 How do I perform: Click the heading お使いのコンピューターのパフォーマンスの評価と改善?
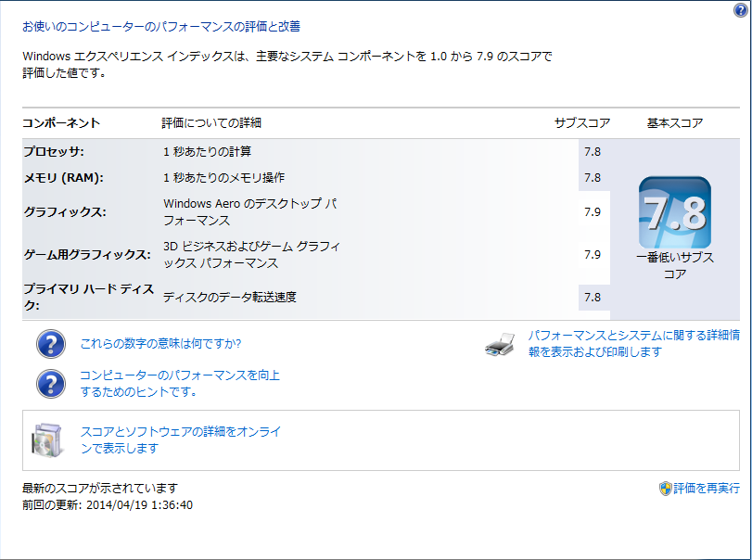161,26
